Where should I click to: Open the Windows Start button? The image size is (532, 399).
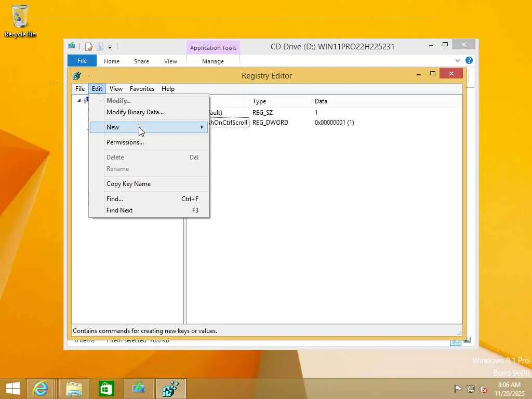pos(13,389)
